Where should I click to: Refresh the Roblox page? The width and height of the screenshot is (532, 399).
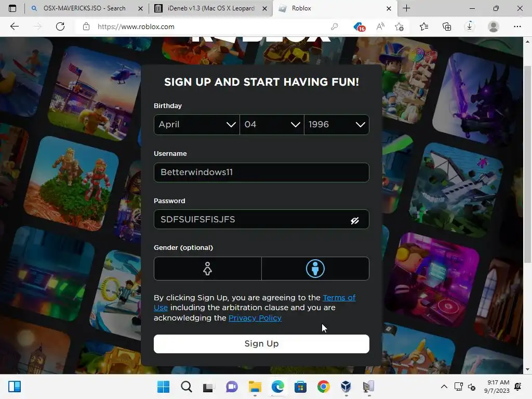point(60,26)
